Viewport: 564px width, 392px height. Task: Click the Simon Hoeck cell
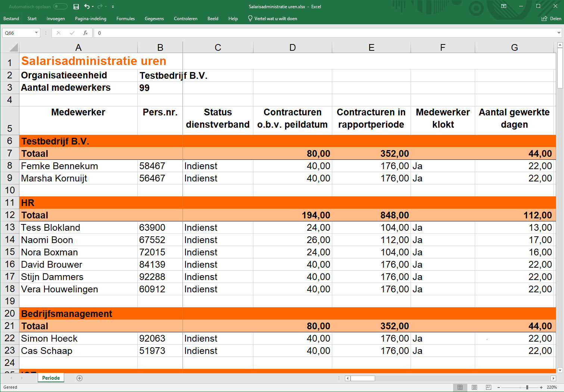click(78, 338)
